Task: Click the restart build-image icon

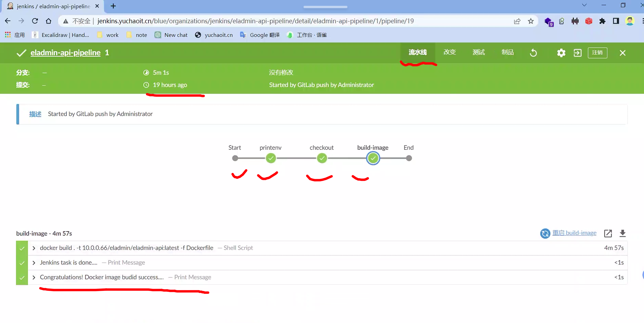Action: [x=545, y=233]
